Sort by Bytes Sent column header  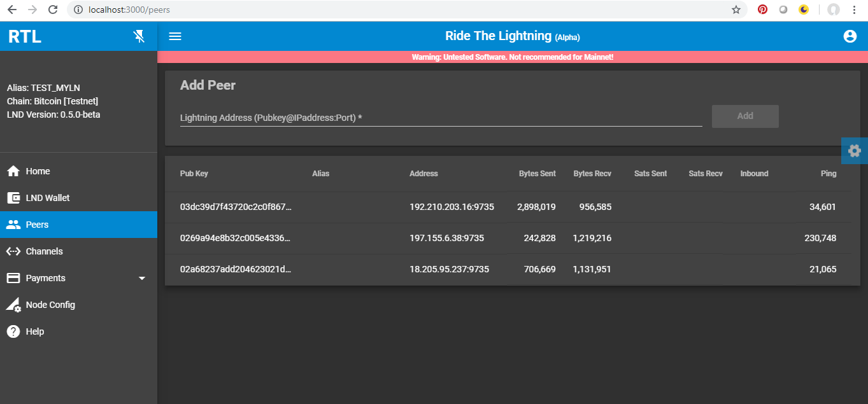(537, 174)
